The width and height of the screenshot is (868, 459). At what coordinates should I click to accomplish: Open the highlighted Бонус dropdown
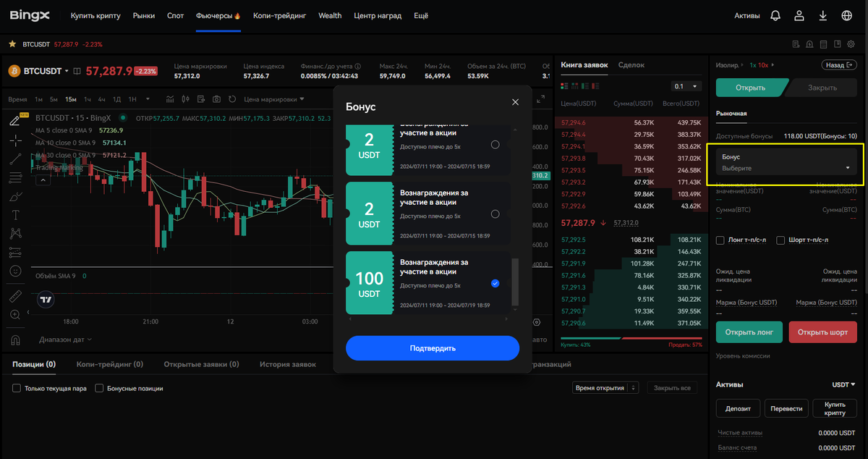(x=786, y=161)
